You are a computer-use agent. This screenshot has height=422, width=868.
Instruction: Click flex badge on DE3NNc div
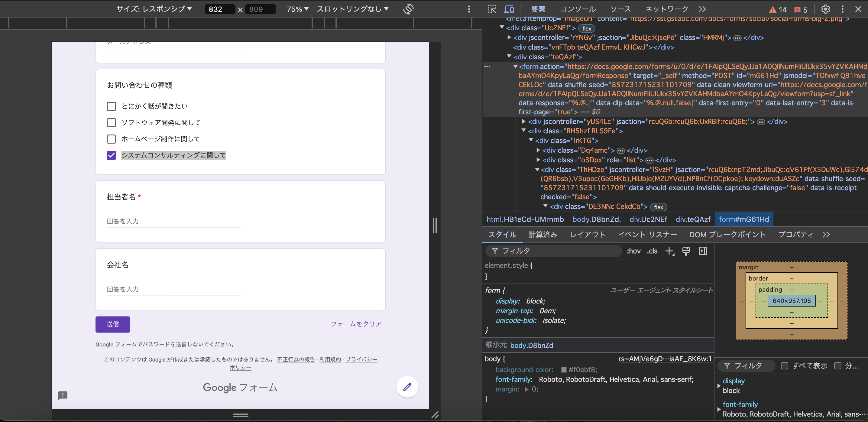click(659, 207)
